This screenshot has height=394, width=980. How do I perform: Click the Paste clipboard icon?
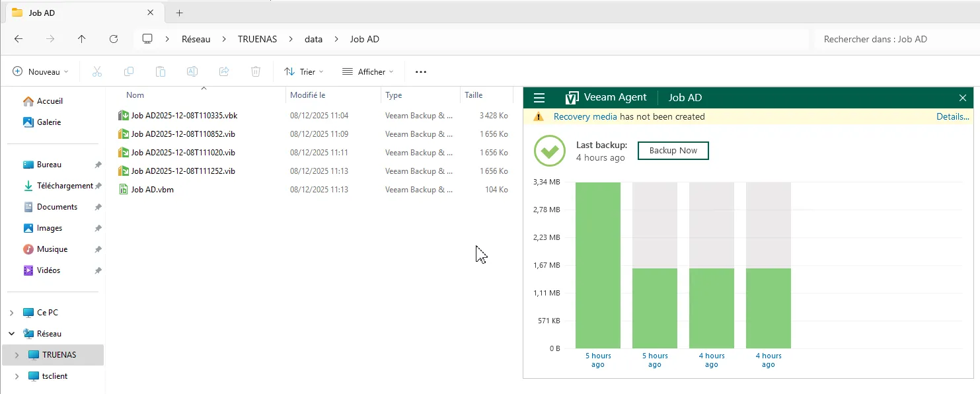coord(161,71)
